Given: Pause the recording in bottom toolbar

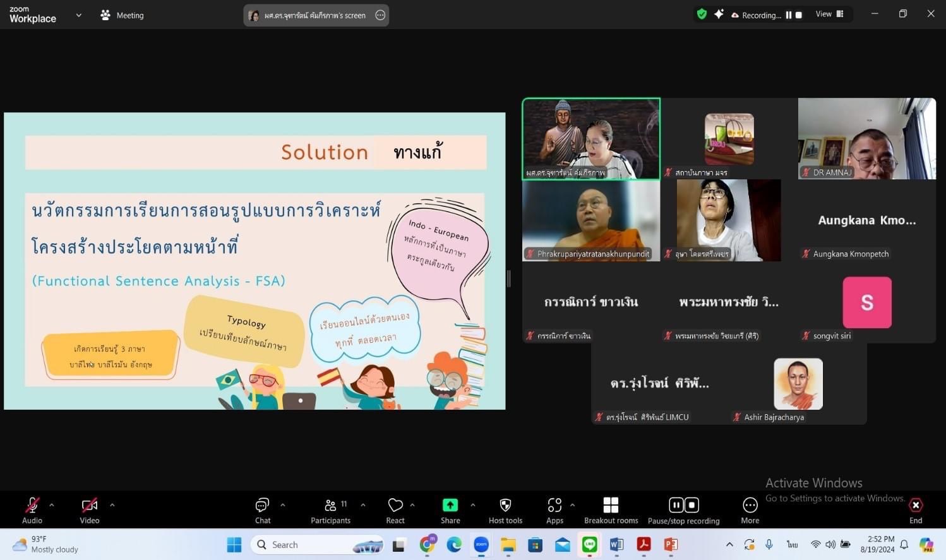Looking at the screenshot, I should coord(676,504).
